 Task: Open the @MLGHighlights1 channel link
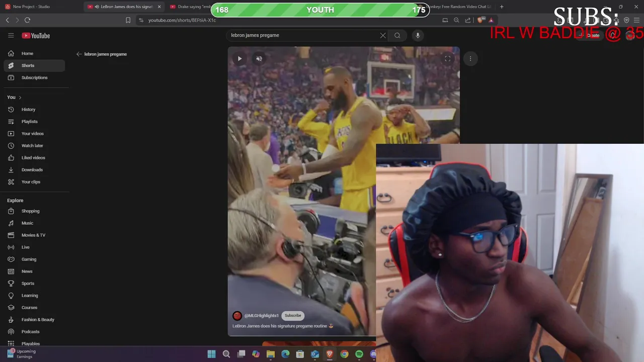[x=261, y=316]
